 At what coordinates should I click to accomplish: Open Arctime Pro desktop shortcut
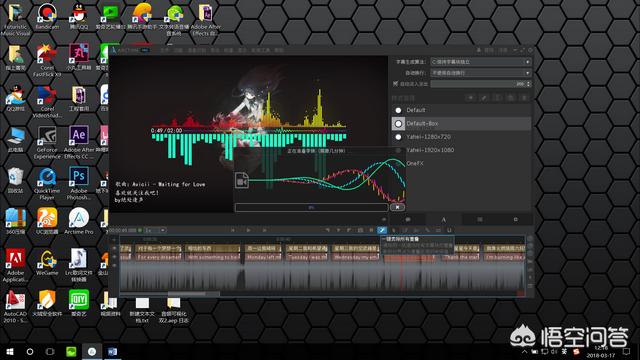[78, 221]
